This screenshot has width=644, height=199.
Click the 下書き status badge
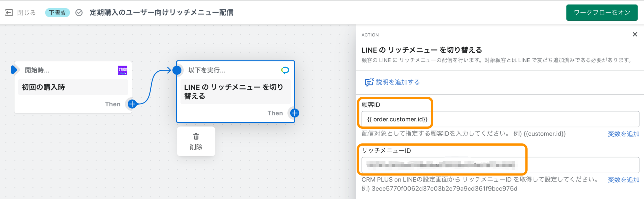click(x=57, y=13)
